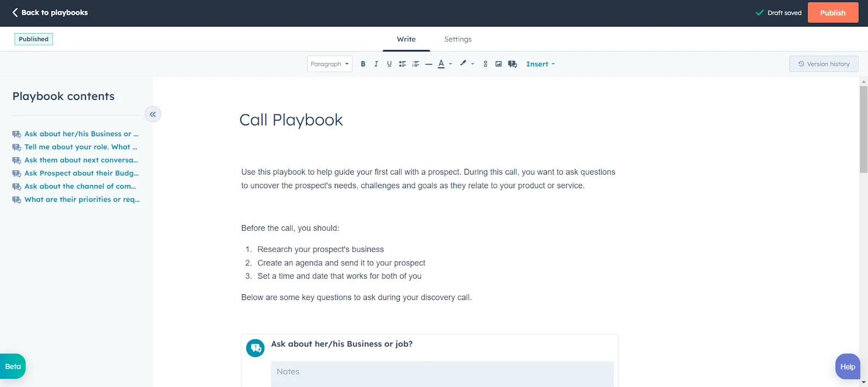Image resolution: width=868 pixels, height=387 pixels.
Task: Insert a question block from the toolbar
Action: (513, 64)
